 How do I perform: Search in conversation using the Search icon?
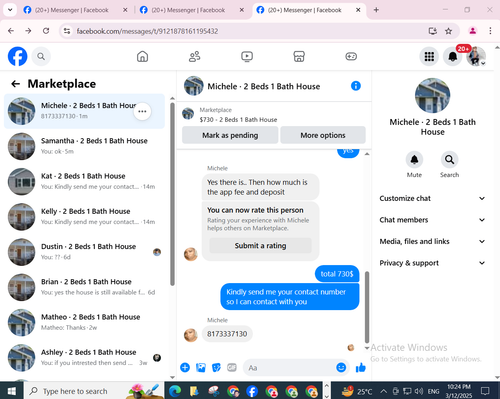coord(449,160)
